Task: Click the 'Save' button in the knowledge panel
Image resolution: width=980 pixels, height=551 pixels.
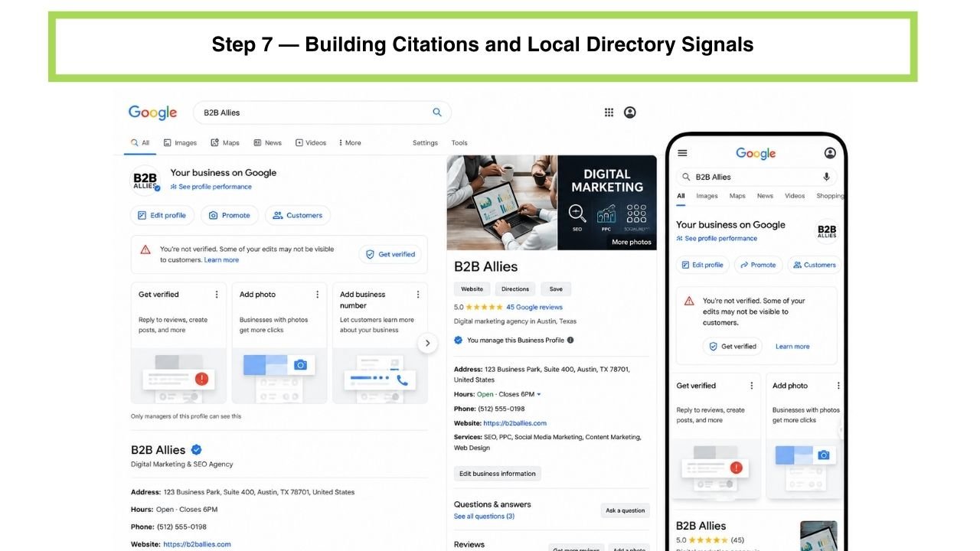Action: pyautogui.click(x=556, y=289)
